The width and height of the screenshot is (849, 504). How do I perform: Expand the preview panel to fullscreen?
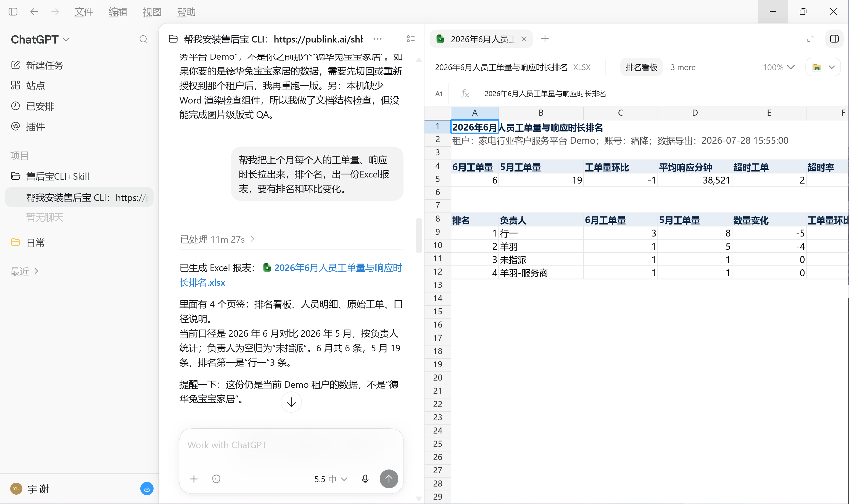click(810, 39)
